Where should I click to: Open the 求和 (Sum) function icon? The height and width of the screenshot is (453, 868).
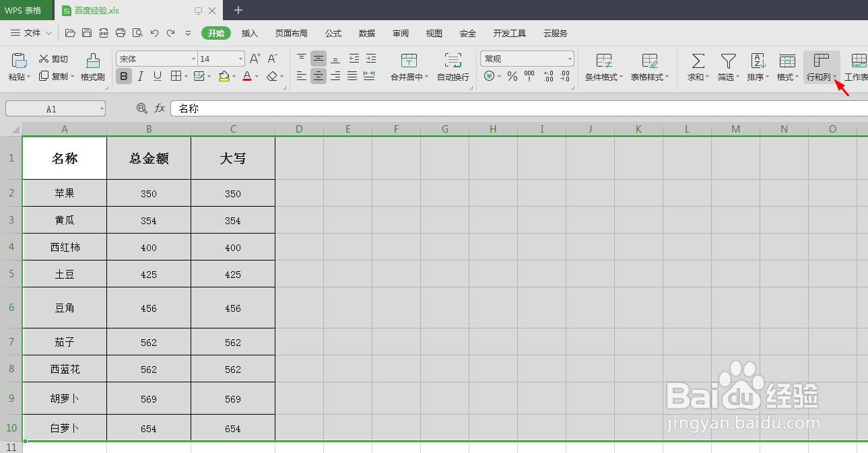pyautogui.click(x=696, y=67)
